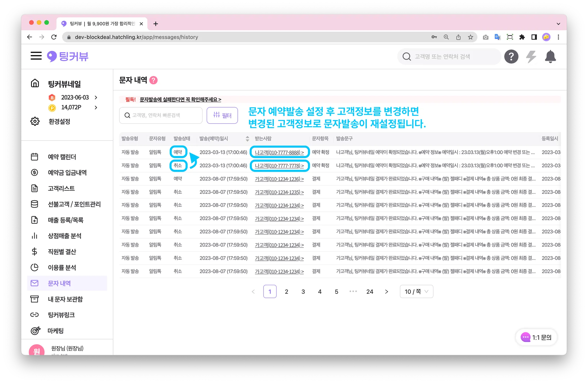Open browser extensions puzzle icon
588x383 pixels.
522,37
